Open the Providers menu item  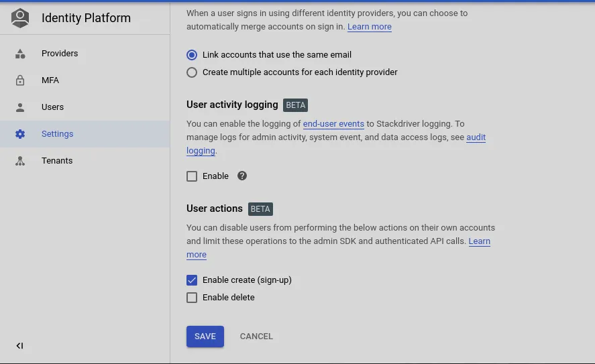tap(60, 54)
